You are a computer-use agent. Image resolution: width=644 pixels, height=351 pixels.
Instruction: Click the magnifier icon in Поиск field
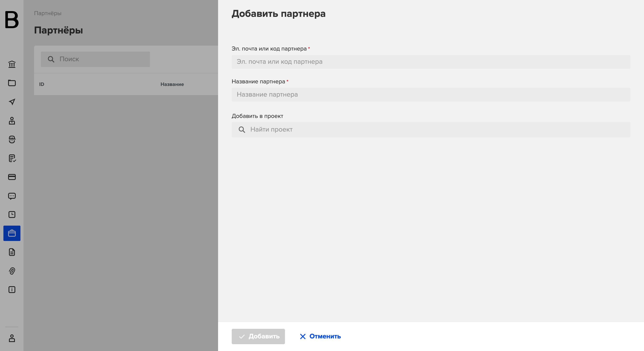point(51,59)
